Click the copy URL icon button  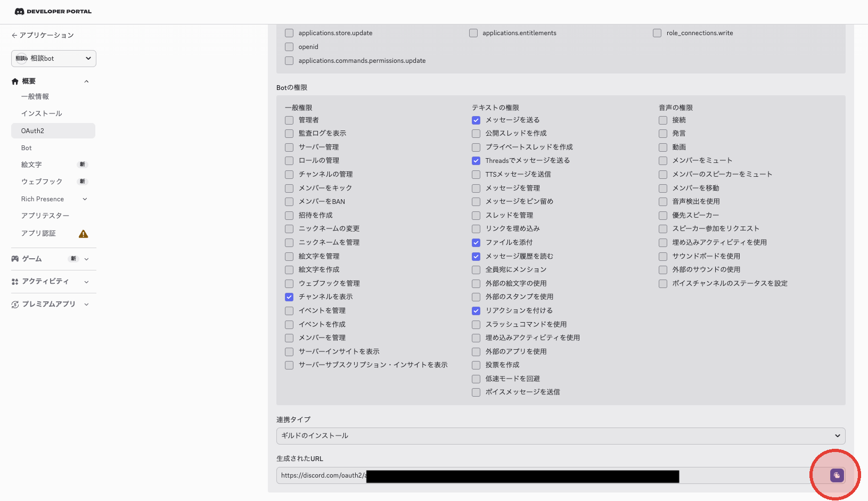point(837,475)
